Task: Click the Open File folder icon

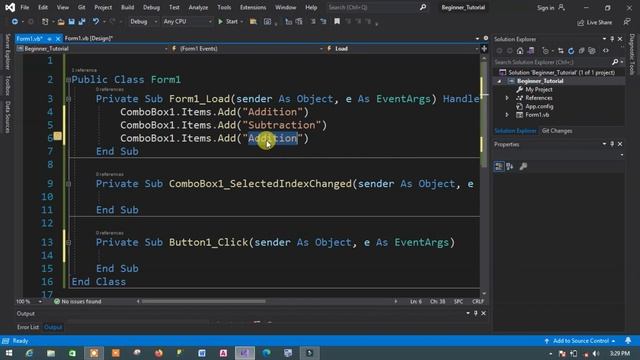Action: pos(61,22)
